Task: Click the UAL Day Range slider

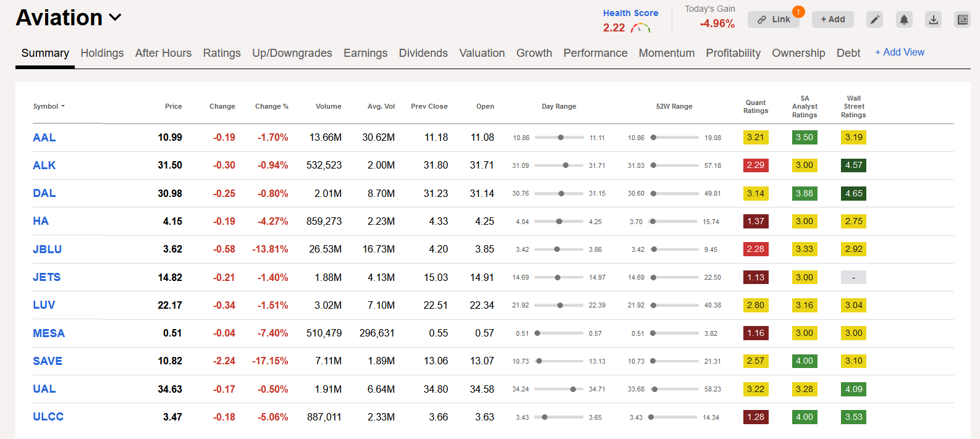Action: [x=559, y=389]
